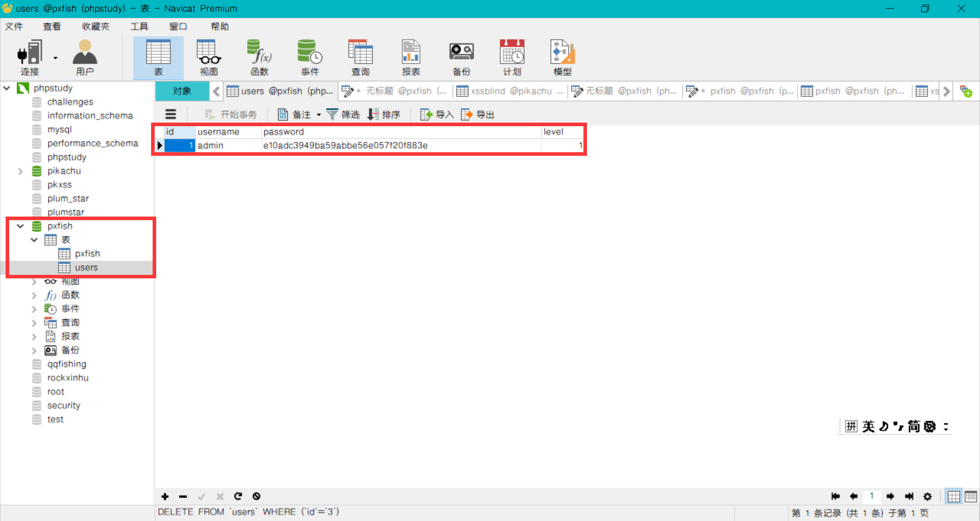Click the stop loading icon

click(x=257, y=496)
